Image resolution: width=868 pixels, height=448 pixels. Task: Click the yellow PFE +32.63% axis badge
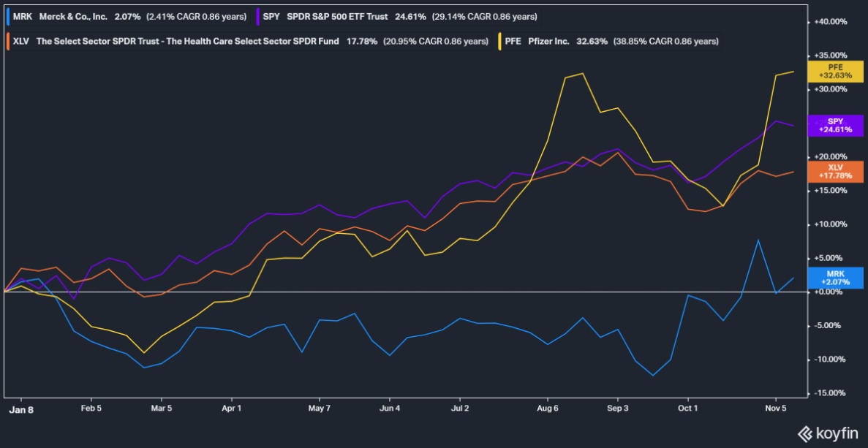(x=835, y=71)
